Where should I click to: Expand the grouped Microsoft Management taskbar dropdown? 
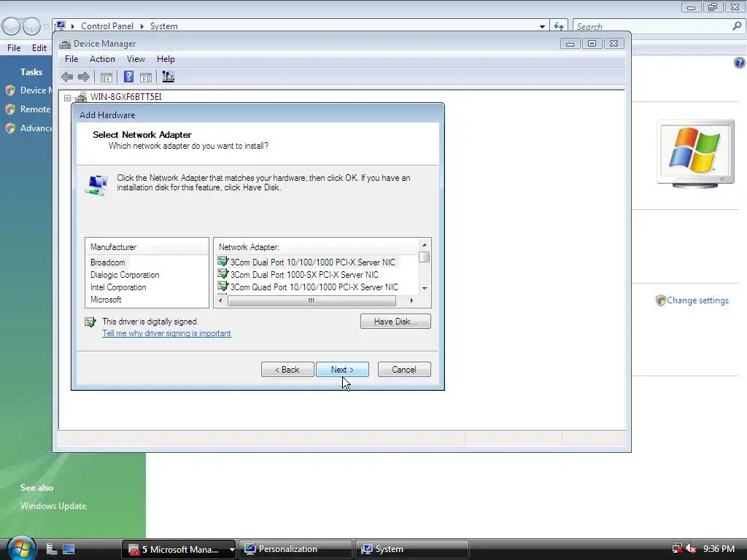(231, 550)
